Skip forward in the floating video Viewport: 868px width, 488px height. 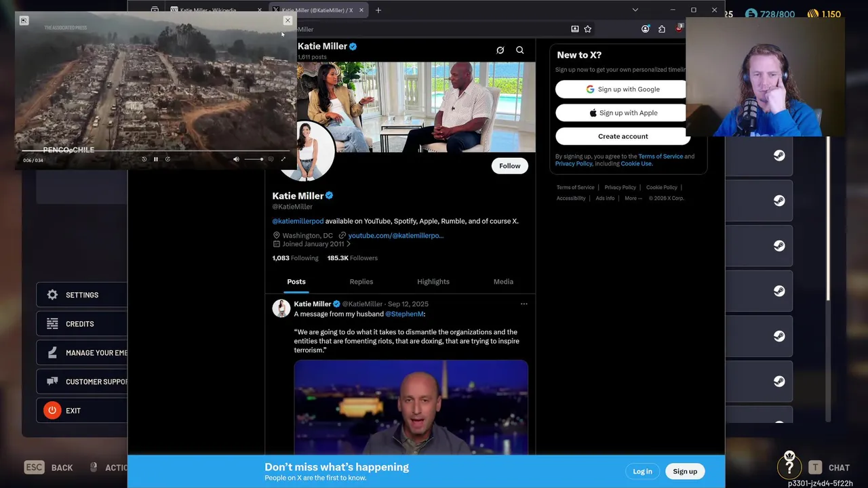pos(167,159)
